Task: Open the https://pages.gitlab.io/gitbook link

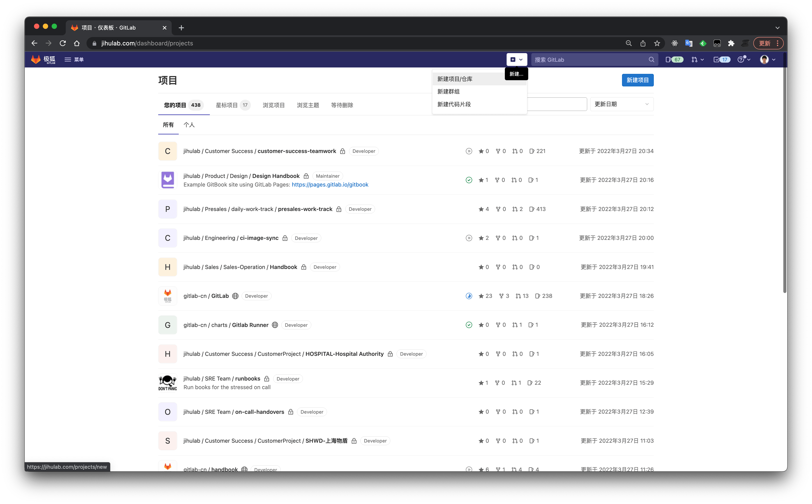Action: coord(330,184)
